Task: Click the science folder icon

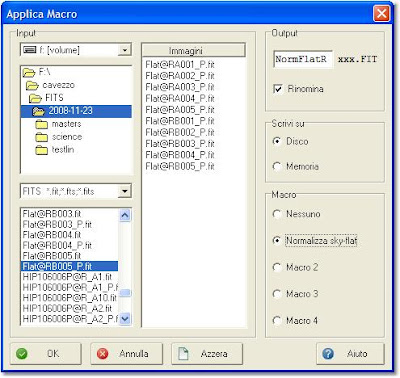Action: (41, 137)
